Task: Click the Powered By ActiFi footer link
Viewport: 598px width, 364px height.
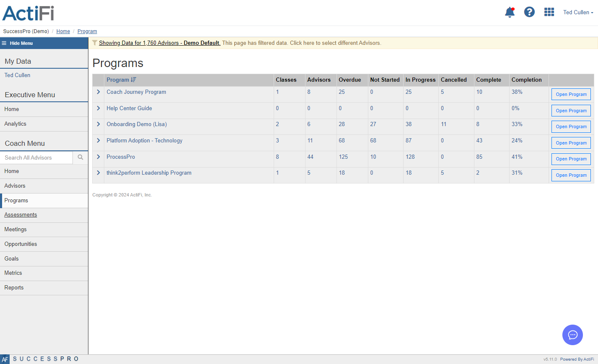Action: (x=577, y=359)
